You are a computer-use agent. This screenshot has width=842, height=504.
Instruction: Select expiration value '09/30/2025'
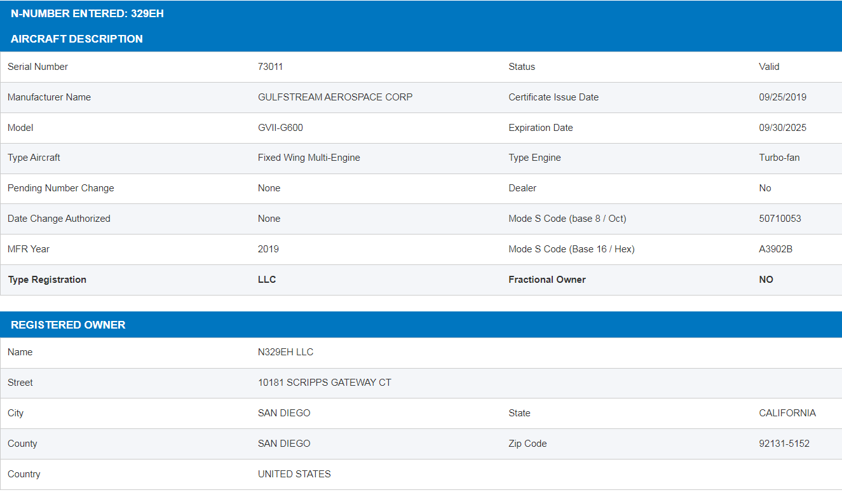(x=782, y=128)
